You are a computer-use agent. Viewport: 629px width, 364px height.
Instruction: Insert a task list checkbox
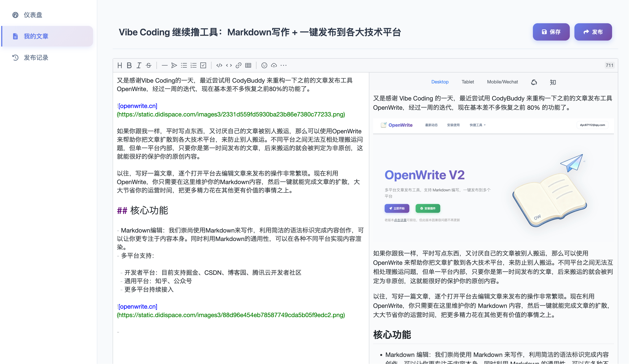point(203,65)
